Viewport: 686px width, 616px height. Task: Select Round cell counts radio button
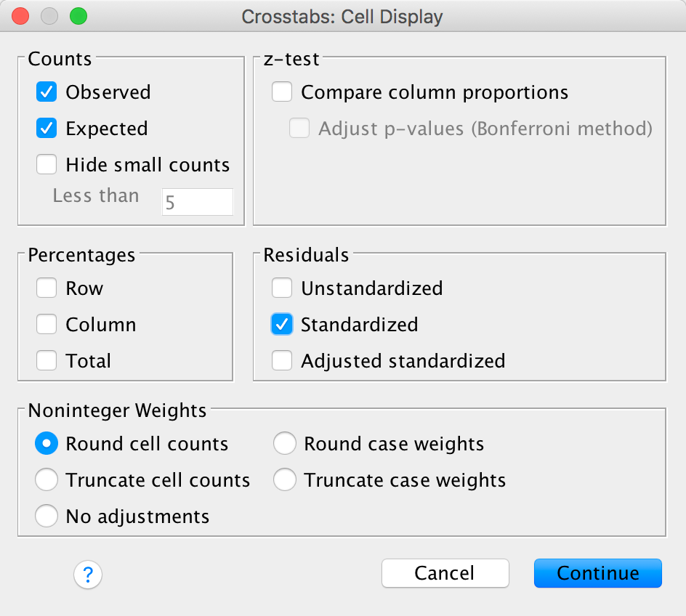coord(47,444)
